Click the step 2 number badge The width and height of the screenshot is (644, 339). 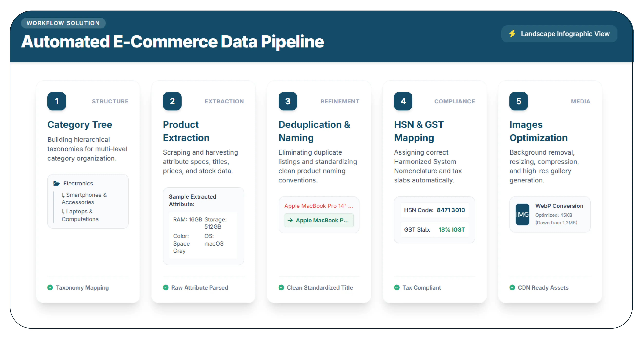172,101
